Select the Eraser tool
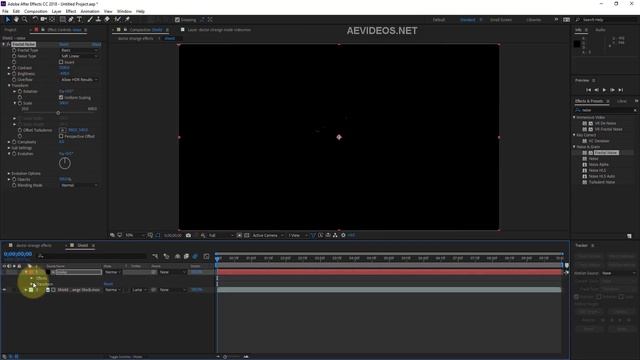The width and height of the screenshot is (640, 360). click(107, 19)
